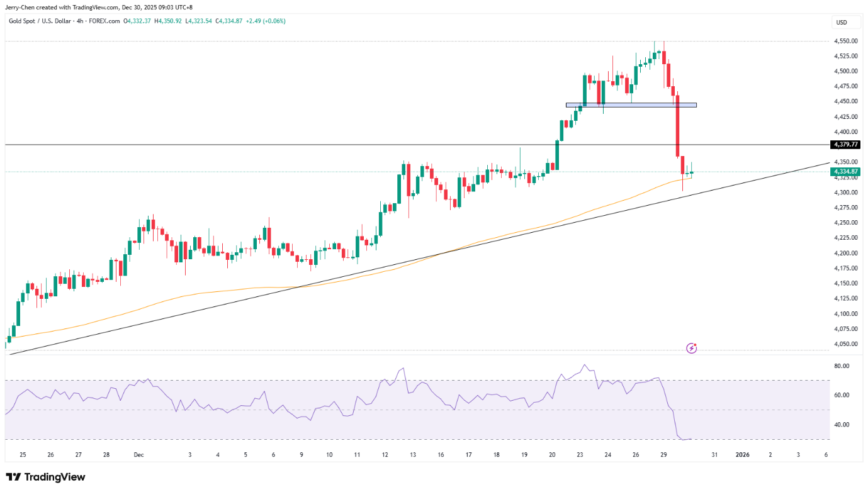Click the 80.00 level on RSI scale
Screen dimensions: 868x492
(x=842, y=366)
